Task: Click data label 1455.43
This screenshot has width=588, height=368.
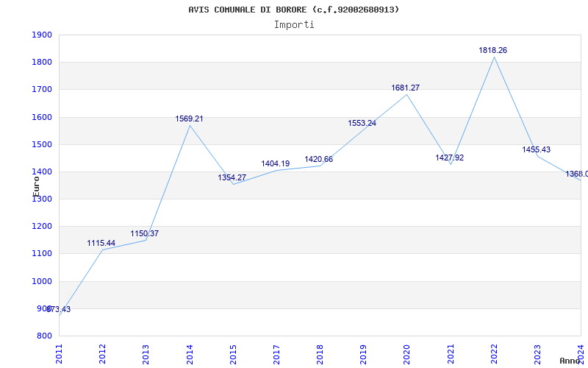Action: 537,149
